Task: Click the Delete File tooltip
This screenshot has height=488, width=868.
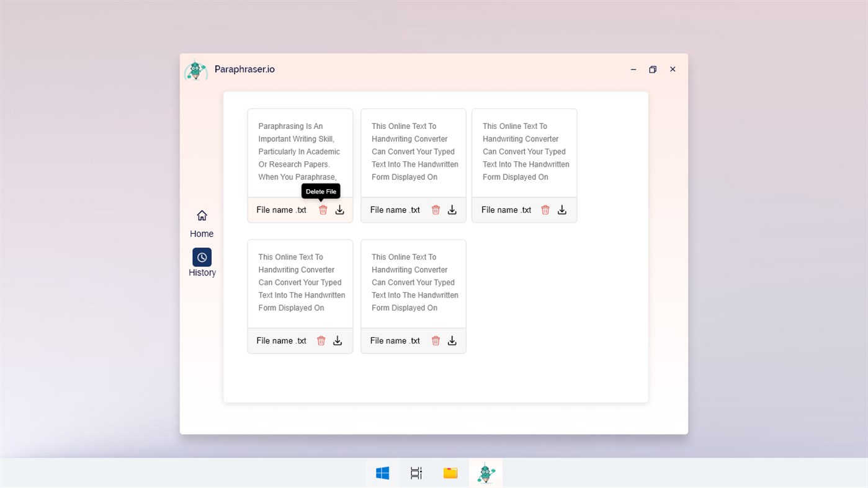Action: [x=320, y=192]
